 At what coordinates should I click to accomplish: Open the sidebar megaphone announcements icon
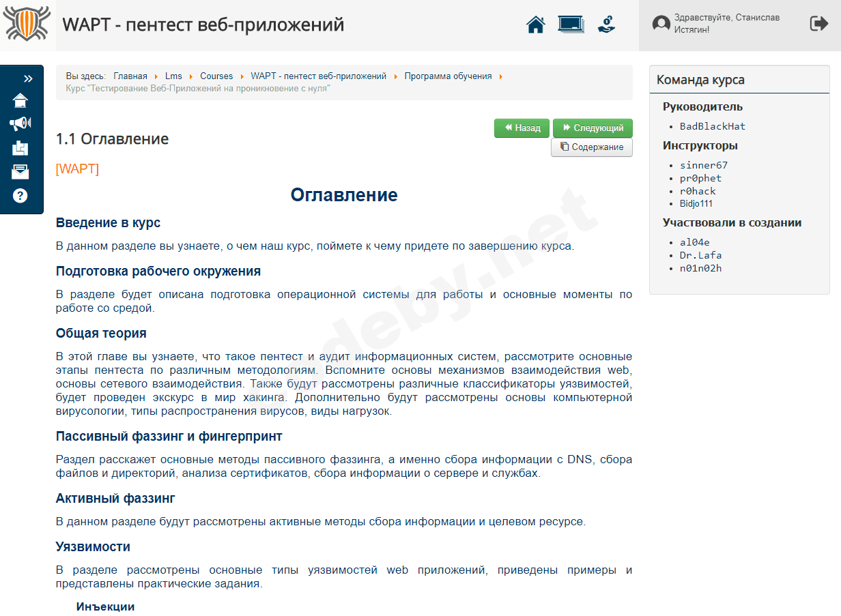(20, 123)
